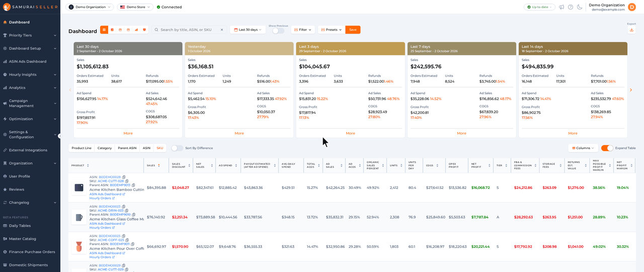Switch to the Product Line tab
Viewport: 644px width, 272px height.
(82, 148)
